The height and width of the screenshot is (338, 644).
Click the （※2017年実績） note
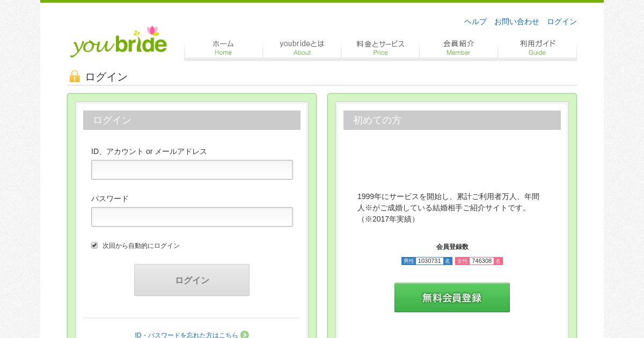(x=387, y=219)
